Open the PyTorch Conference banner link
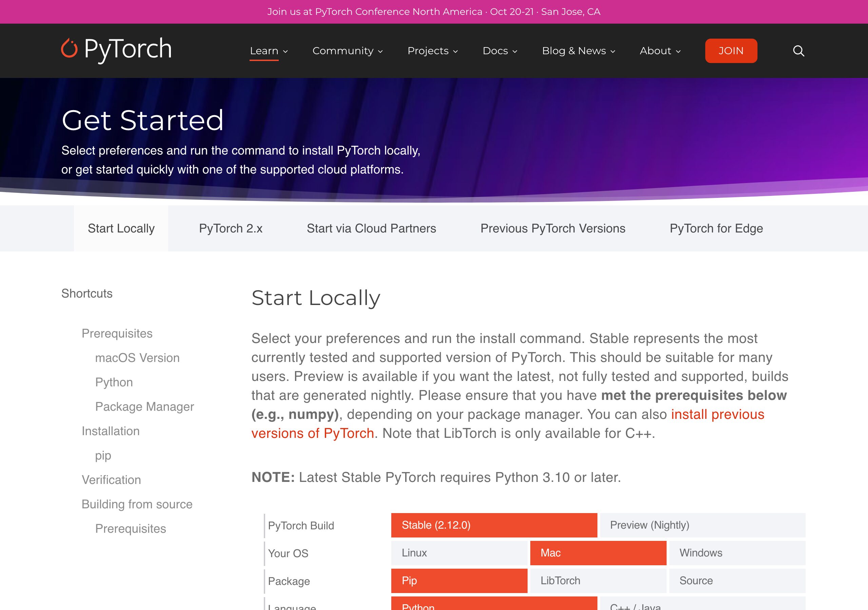This screenshot has height=610, width=868. [x=434, y=12]
